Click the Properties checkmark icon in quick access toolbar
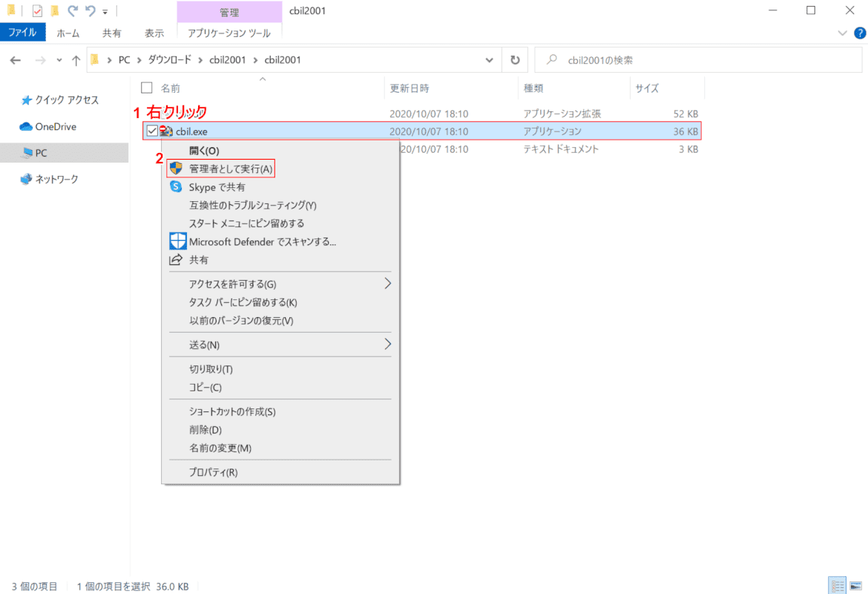Image resolution: width=868 pixels, height=594 pixels. 37,10
